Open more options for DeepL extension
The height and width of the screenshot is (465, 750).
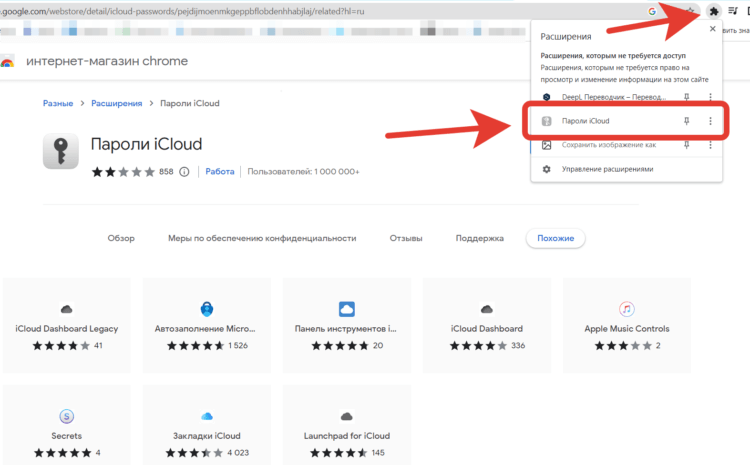click(710, 97)
